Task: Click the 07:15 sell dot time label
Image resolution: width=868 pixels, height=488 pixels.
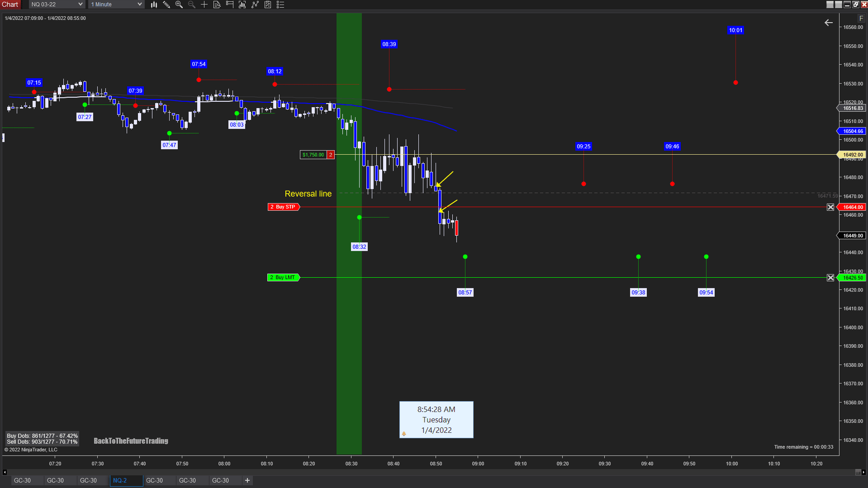Action: 34,83
